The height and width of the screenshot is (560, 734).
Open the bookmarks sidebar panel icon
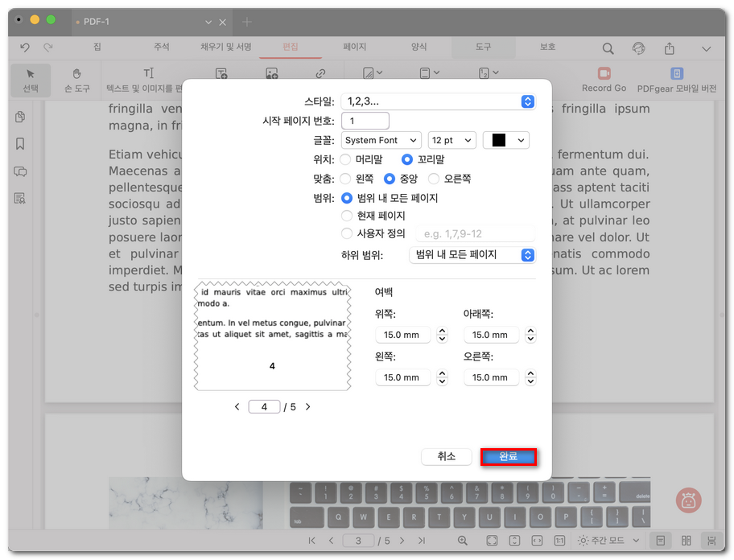click(20, 144)
